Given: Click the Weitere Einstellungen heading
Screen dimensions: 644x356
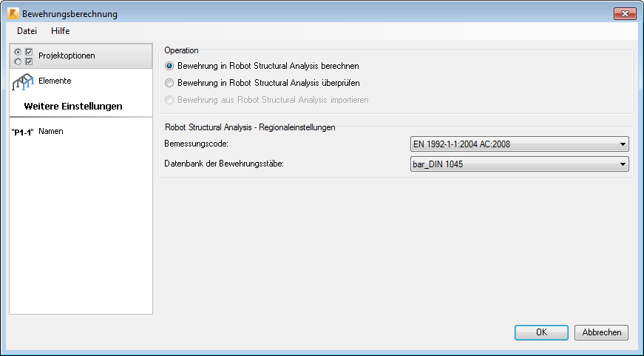Looking at the screenshot, I should coord(73,106).
